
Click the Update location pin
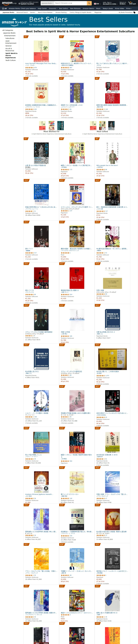[19, 4]
